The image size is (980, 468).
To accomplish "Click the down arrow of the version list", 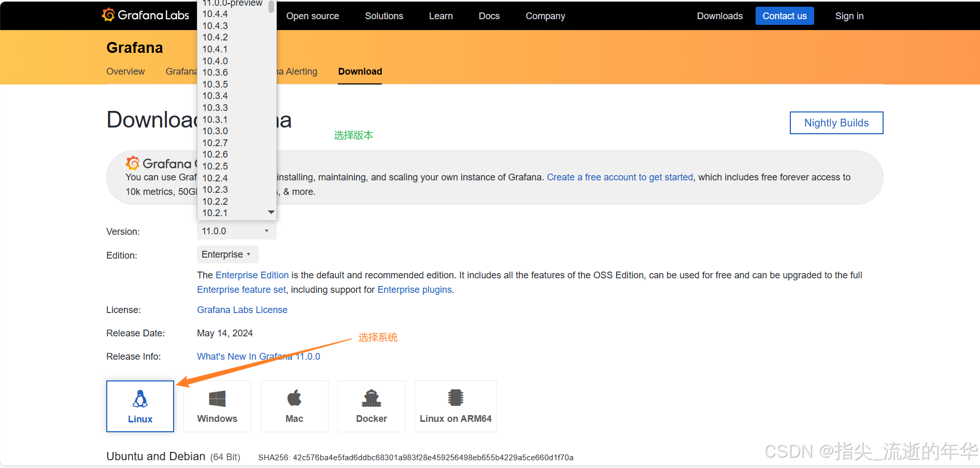I will (x=271, y=212).
